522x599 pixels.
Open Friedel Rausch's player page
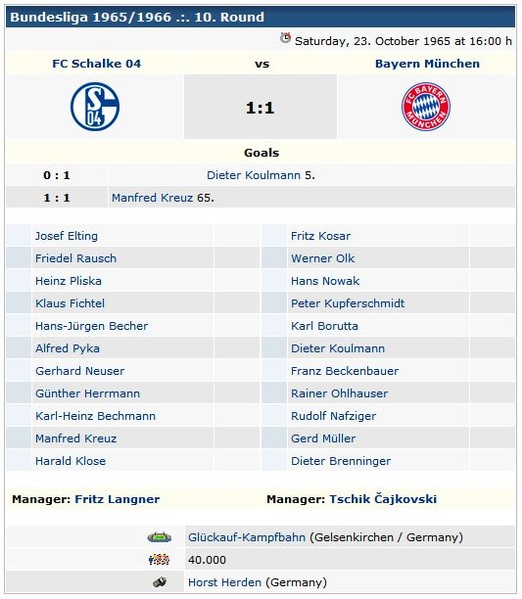pyautogui.click(x=76, y=258)
